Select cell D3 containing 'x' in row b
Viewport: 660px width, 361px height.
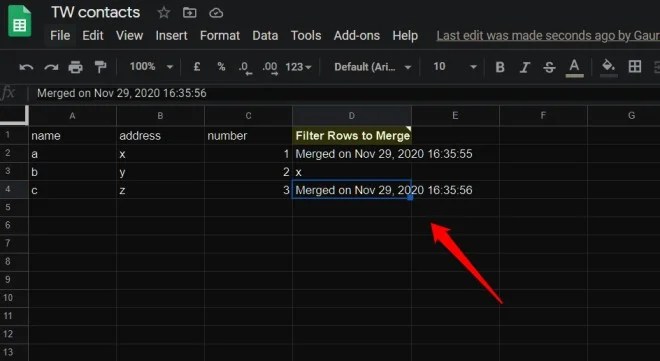(352, 172)
